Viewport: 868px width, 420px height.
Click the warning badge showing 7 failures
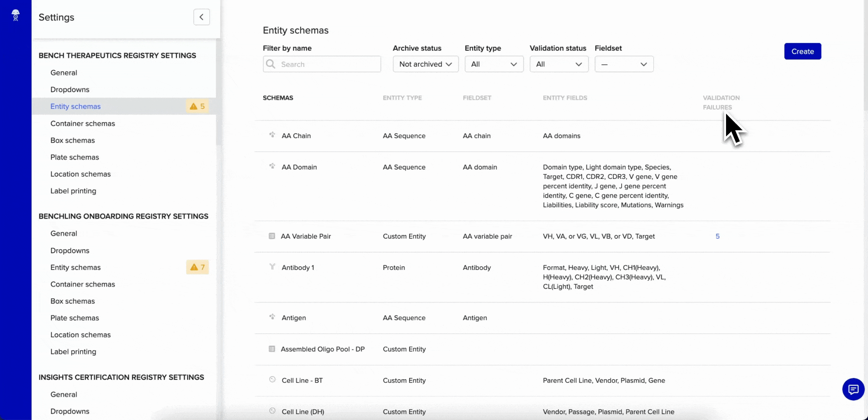[x=197, y=267]
